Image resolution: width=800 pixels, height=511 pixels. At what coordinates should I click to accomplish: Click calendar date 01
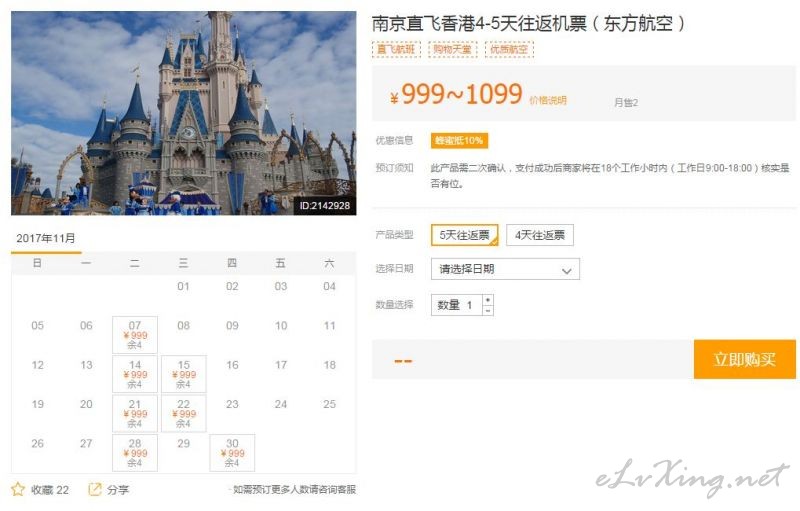[x=183, y=287]
